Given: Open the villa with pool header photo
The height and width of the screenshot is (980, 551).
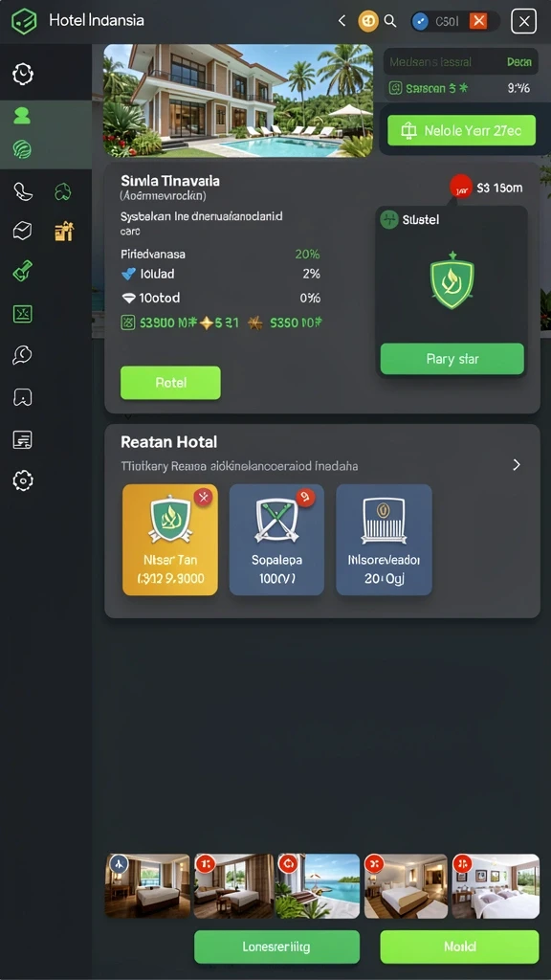Looking at the screenshot, I should coord(238,100).
